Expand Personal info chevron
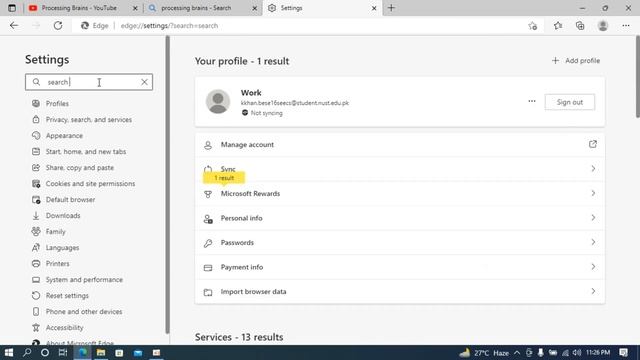The width and height of the screenshot is (640, 360). click(x=593, y=218)
